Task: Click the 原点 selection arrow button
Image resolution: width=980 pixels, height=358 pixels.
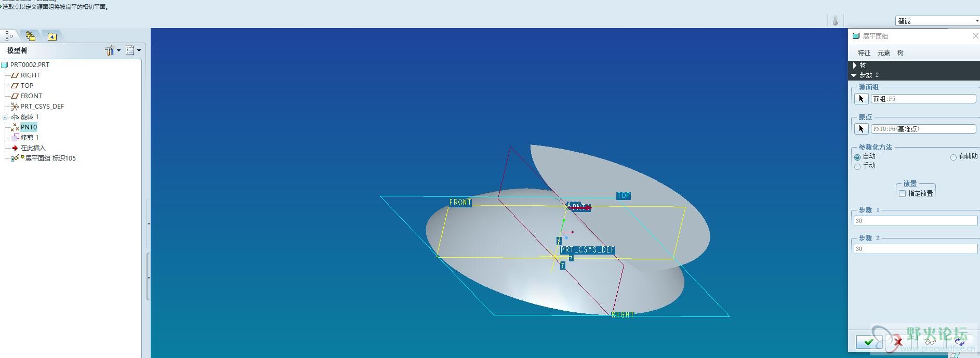Action: tap(862, 129)
